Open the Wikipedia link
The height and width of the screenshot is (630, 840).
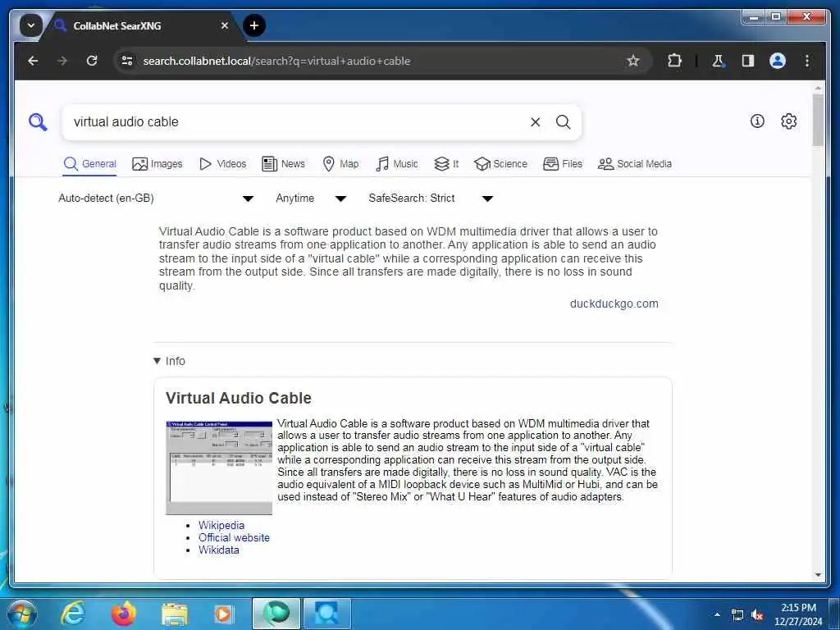(x=221, y=526)
